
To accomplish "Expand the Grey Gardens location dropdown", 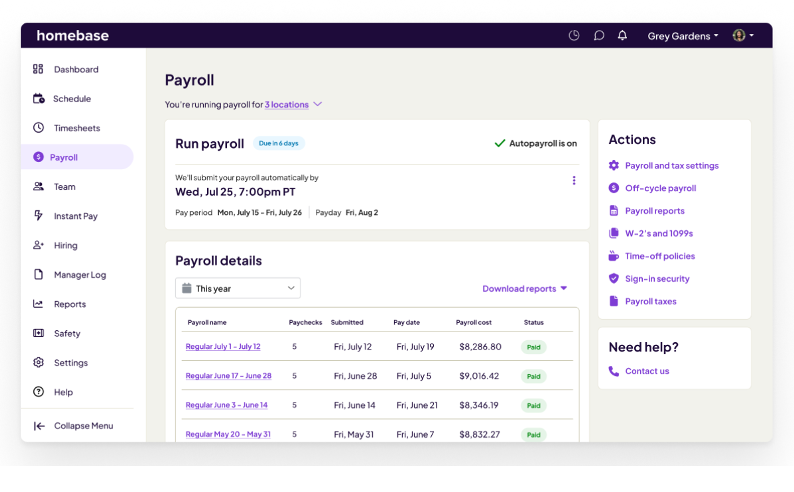I will pos(683,36).
